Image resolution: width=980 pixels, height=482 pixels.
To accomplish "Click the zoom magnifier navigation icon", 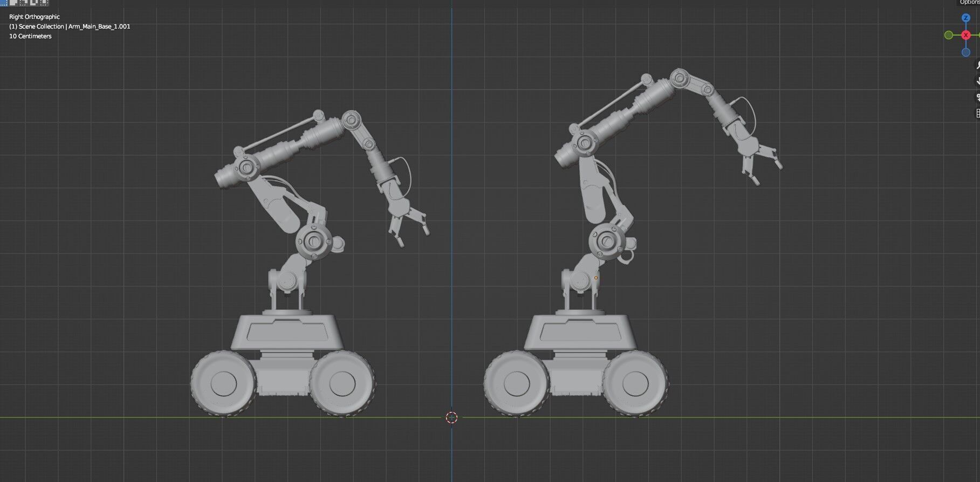I will tap(977, 65).
